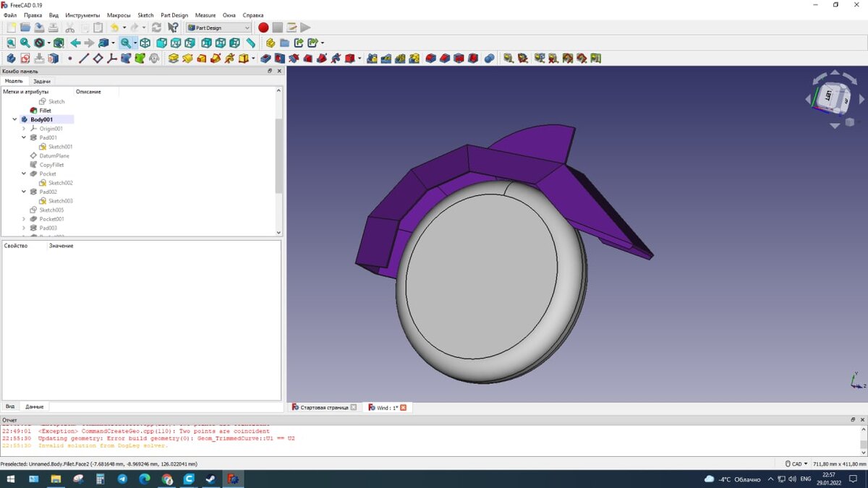Open the draw style dropdown arrow

pos(49,43)
